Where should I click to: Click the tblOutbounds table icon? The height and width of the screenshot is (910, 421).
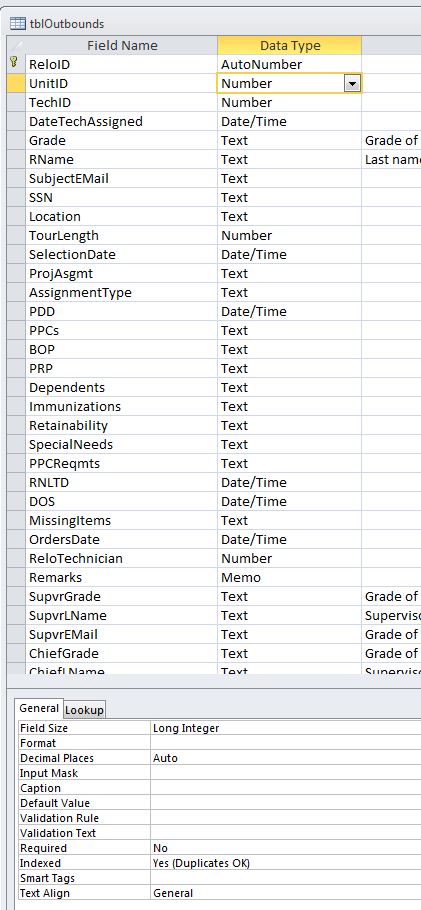pos(18,24)
